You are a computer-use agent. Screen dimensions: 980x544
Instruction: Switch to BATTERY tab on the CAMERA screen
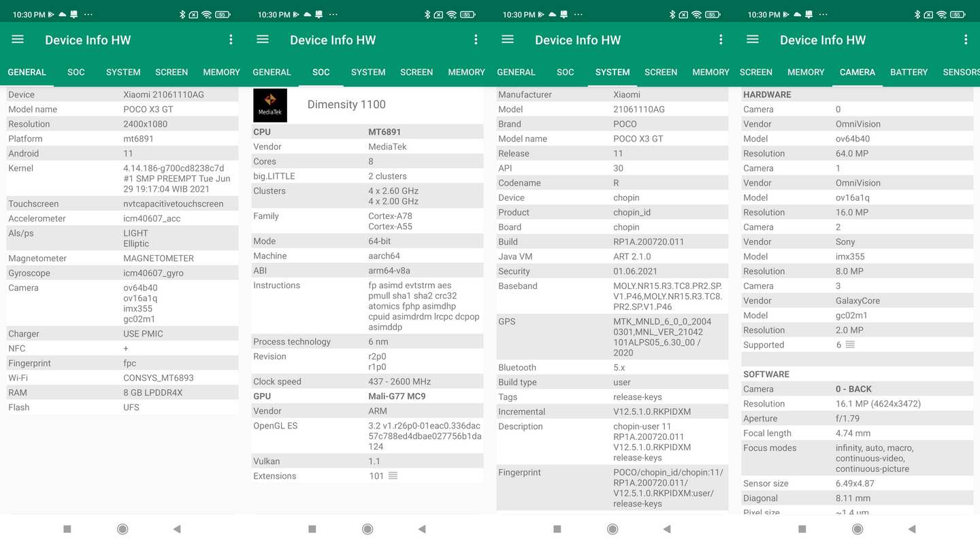909,72
